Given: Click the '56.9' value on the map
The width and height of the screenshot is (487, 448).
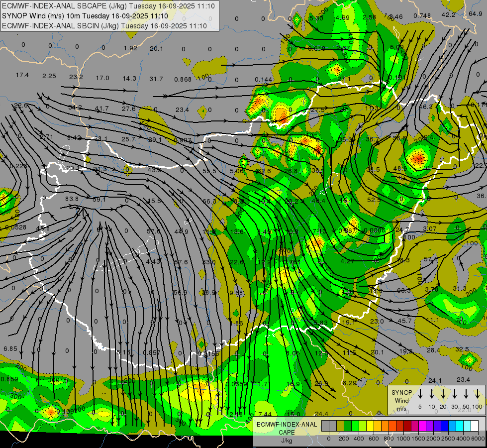Looking at the screenshot, I should [x=181, y=292].
